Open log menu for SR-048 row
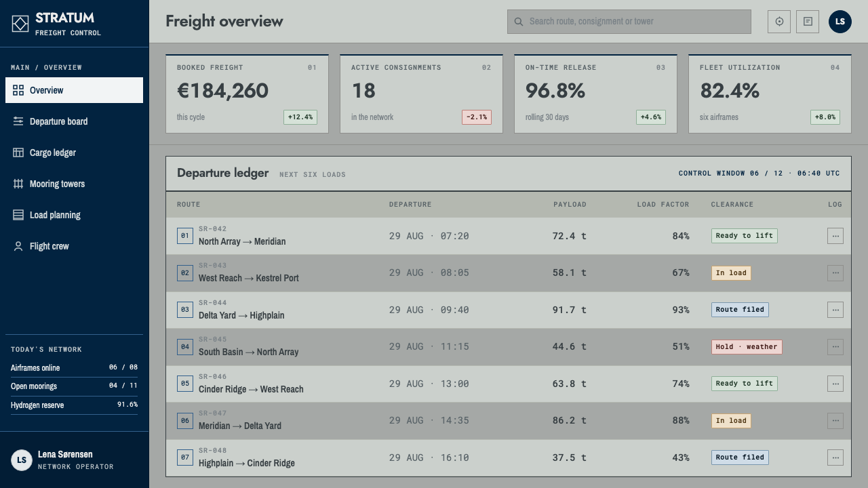868x488 pixels. pyautogui.click(x=835, y=457)
